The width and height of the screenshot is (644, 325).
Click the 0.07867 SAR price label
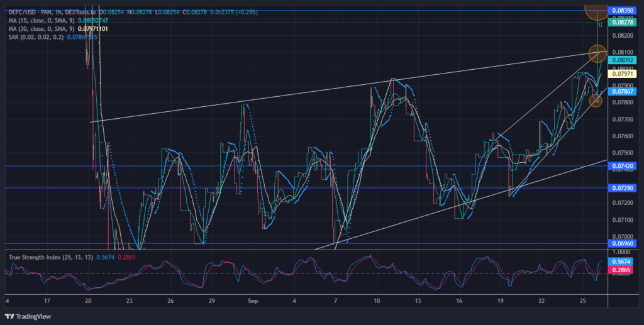coord(622,92)
